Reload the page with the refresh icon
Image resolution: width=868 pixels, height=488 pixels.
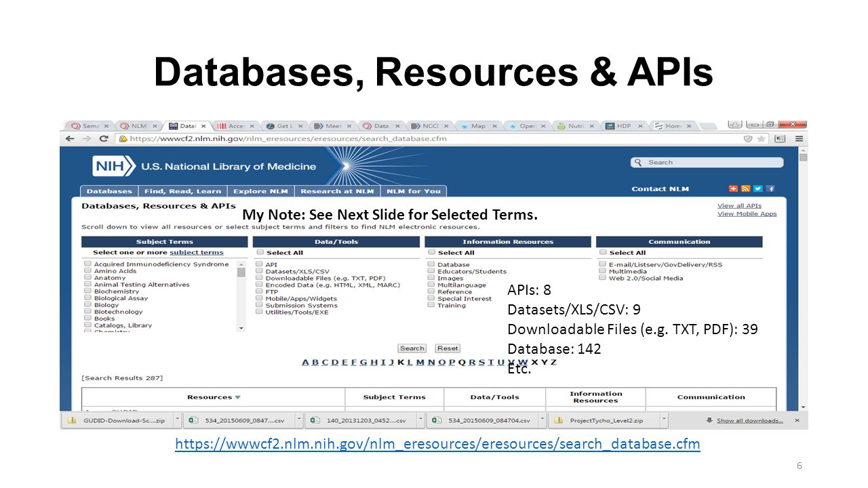coord(104,138)
